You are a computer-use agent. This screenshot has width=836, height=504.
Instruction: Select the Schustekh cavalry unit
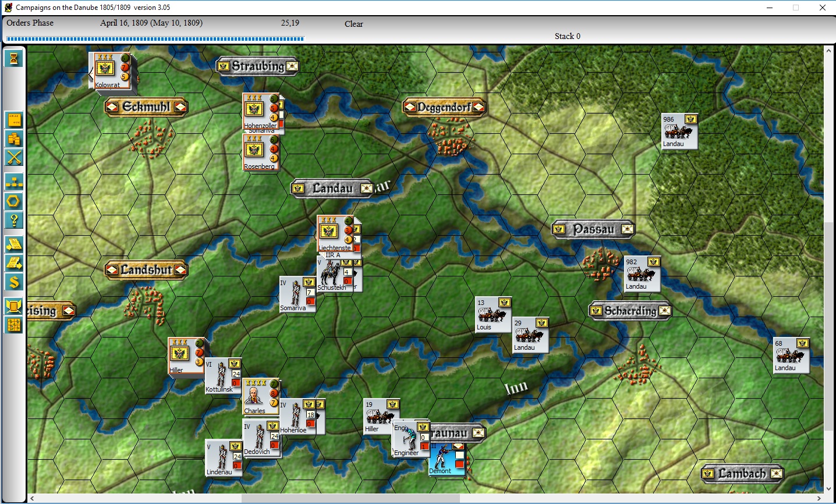335,274
